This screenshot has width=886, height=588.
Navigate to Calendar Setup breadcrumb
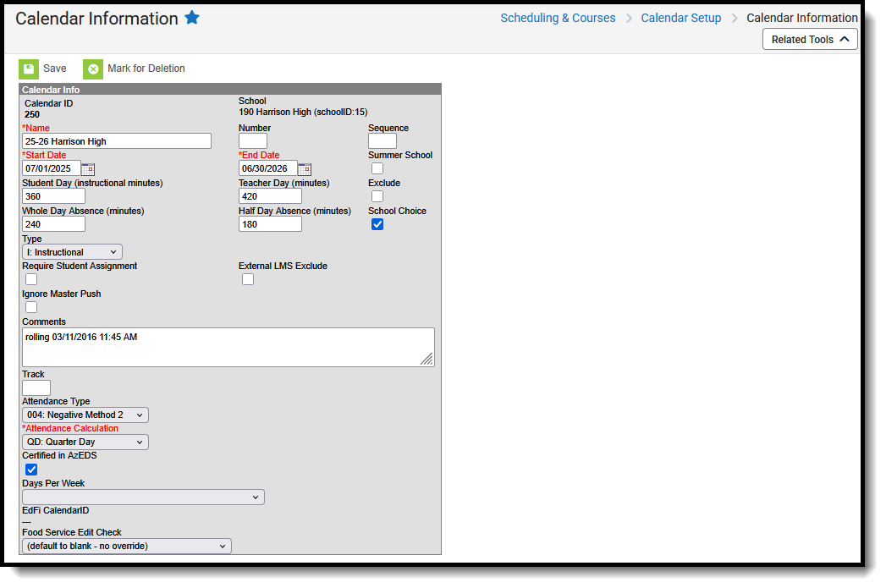[x=680, y=17]
